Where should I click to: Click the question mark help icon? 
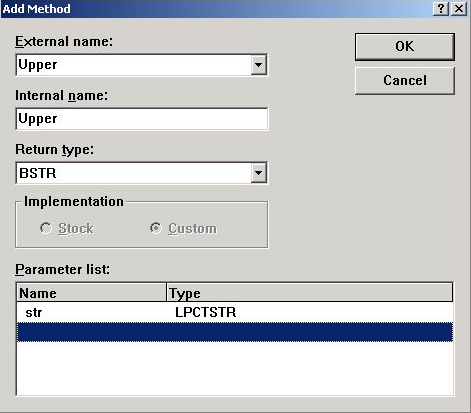pyautogui.click(x=441, y=9)
